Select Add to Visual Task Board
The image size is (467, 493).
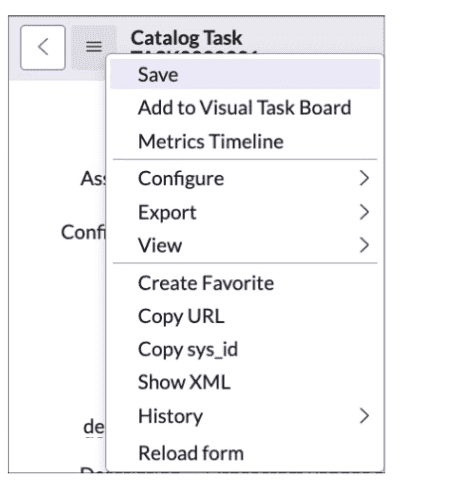(245, 108)
